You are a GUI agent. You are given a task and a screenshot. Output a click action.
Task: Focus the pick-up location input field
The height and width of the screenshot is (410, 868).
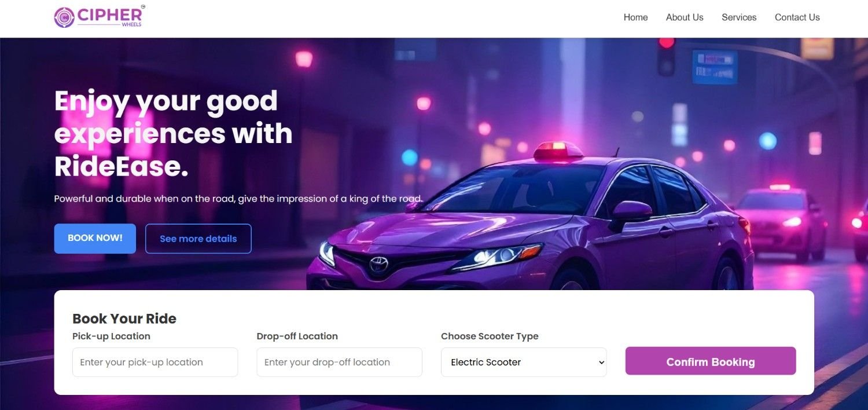[155, 363]
